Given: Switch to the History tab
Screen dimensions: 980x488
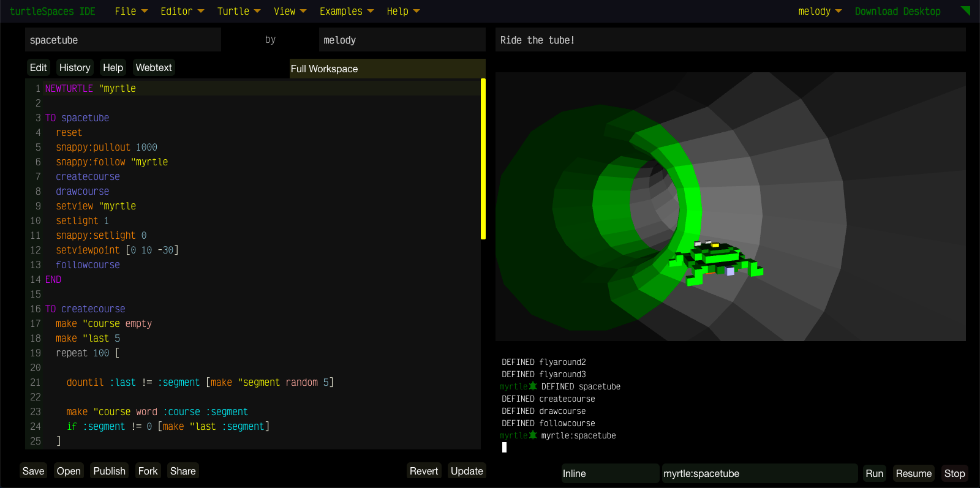Looking at the screenshot, I should pos(75,67).
